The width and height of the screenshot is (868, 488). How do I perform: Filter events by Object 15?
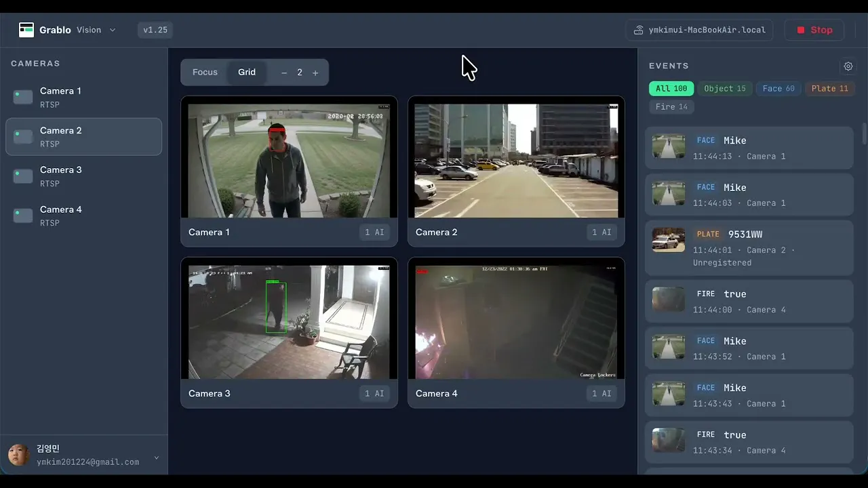pos(725,88)
